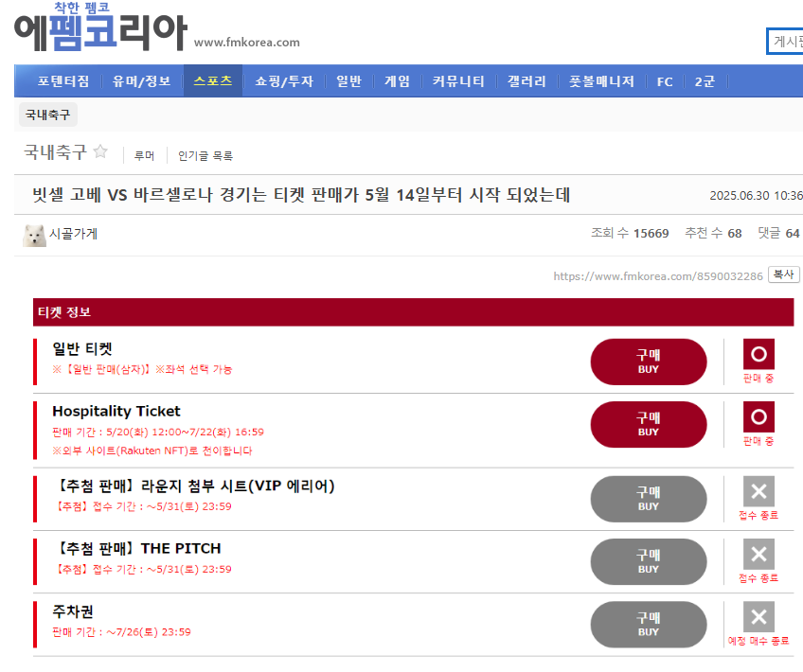Click greyed 구매 BUY for 라운지 첨부 시트
Screen dimensions: 803x672
649,499
